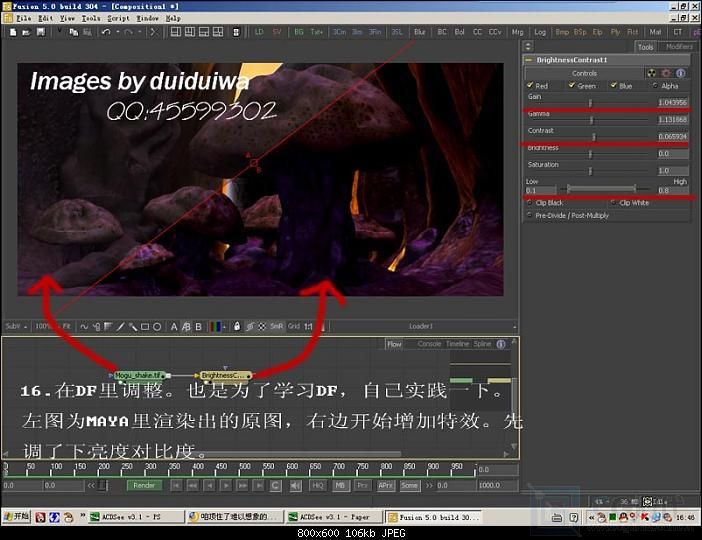Collapse the BrightnessContrast1 tool header
702x540 pixels.
(528, 60)
